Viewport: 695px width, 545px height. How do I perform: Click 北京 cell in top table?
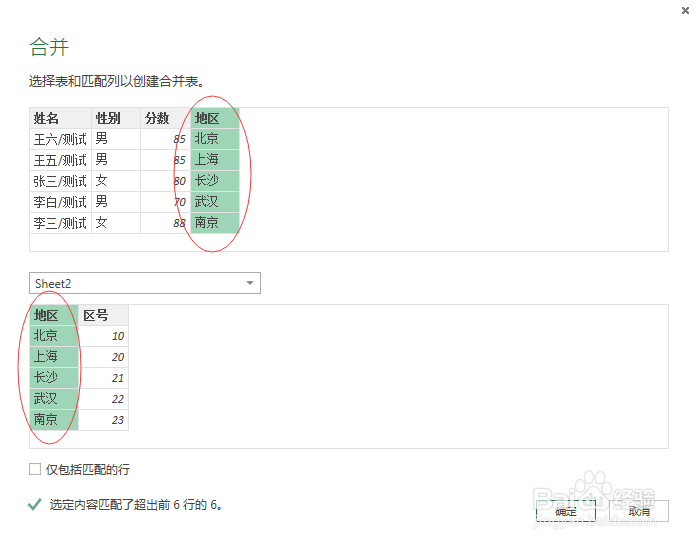point(215,139)
